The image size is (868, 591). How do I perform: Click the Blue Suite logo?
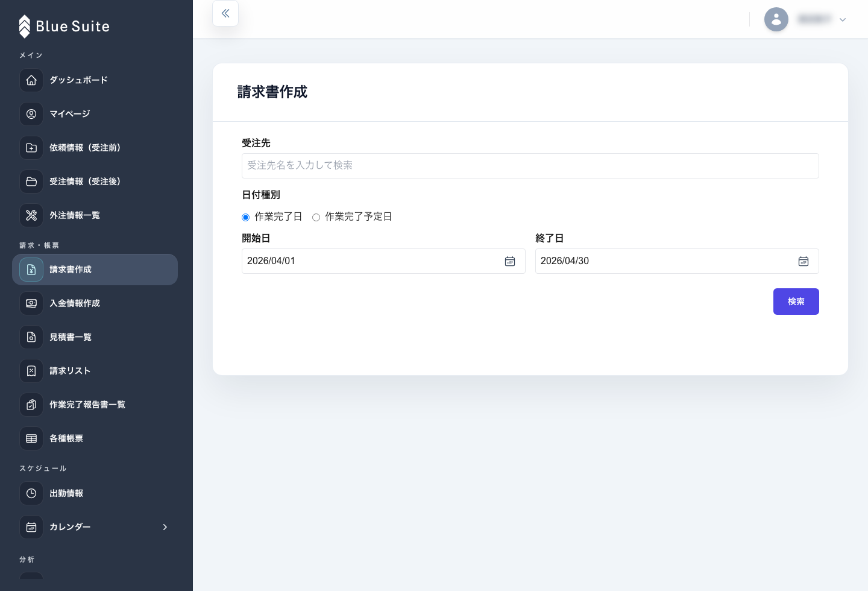(x=63, y=27)
